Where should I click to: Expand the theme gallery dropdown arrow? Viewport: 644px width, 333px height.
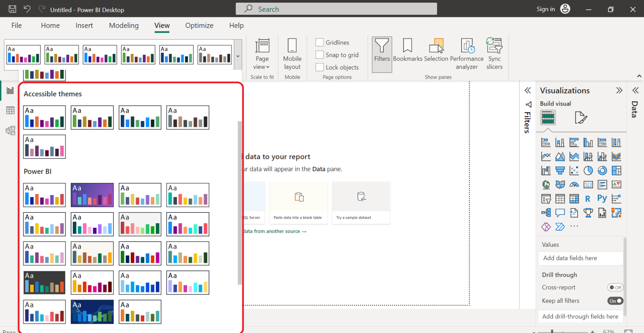coord(238,56)
